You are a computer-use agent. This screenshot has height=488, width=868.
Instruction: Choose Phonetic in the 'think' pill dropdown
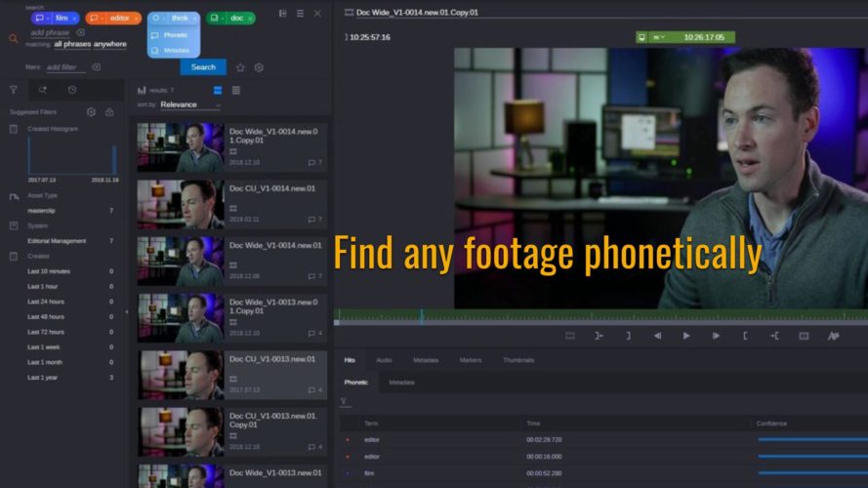click(x=175, y=35)
